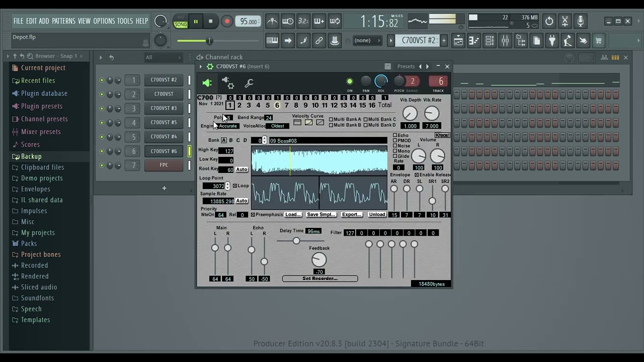Click the Set Recorder... button
Image resolution: width=644 pixels, height=362 pixels.
(x=320, y=279)
